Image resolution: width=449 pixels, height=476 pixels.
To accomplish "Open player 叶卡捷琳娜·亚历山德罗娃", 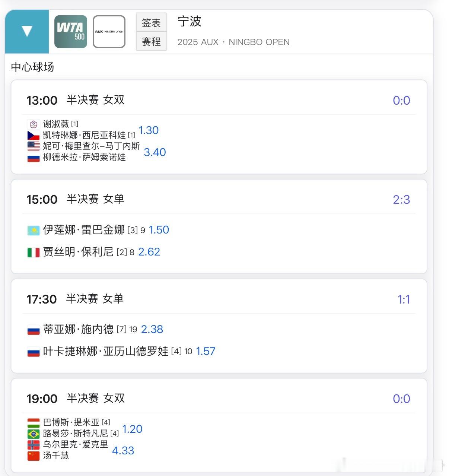I will click(x=106, y=351).
